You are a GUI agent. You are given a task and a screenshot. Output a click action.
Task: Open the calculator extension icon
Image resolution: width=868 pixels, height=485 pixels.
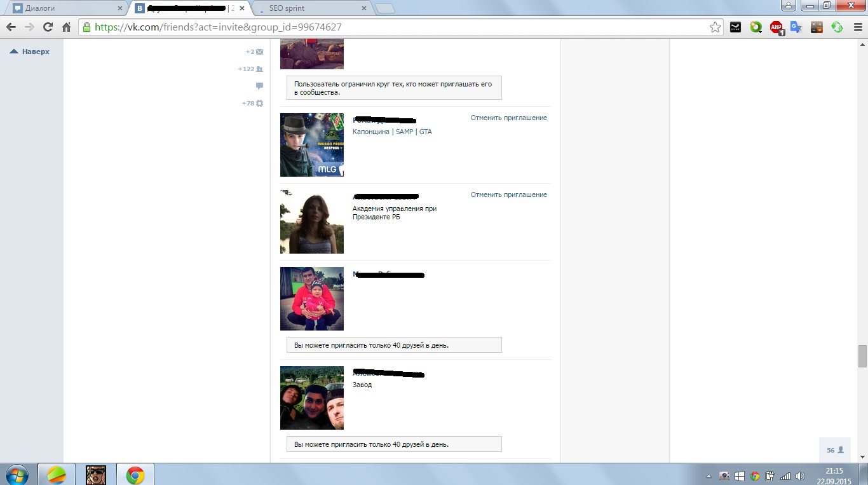[817, 27]
